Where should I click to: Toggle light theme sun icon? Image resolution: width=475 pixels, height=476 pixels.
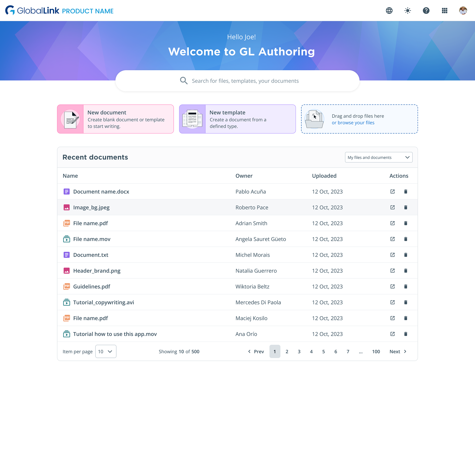click(408, 11)
